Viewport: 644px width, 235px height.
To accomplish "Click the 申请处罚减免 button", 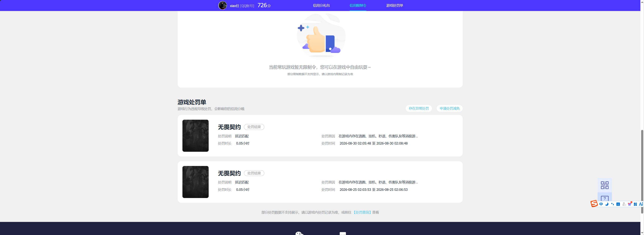I will 449,108.
